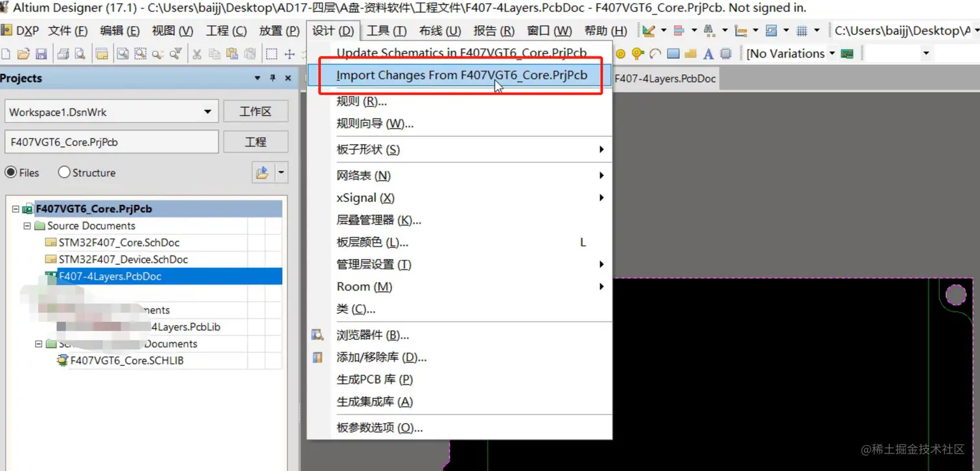Open print preview from the toolbar
The height and width of the screenshot is (471, 980).
click(80, 54)
